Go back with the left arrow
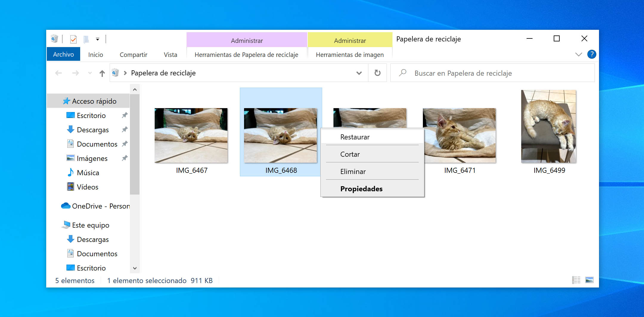644x317 pixels. 59,73
